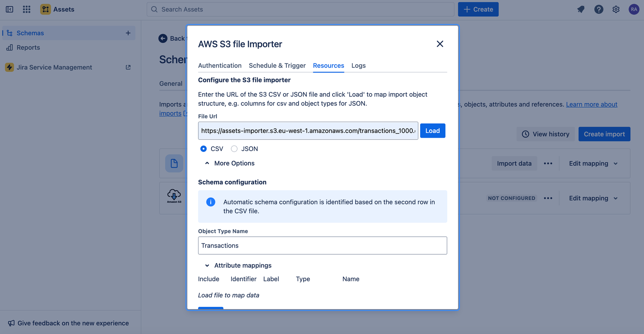Click the Load button
644x334 pixels.
click(x=433, y=131)
